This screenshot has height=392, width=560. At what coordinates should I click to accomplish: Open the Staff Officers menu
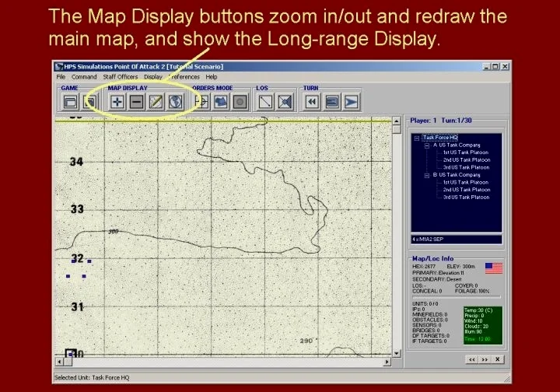[x=121, y=77]
